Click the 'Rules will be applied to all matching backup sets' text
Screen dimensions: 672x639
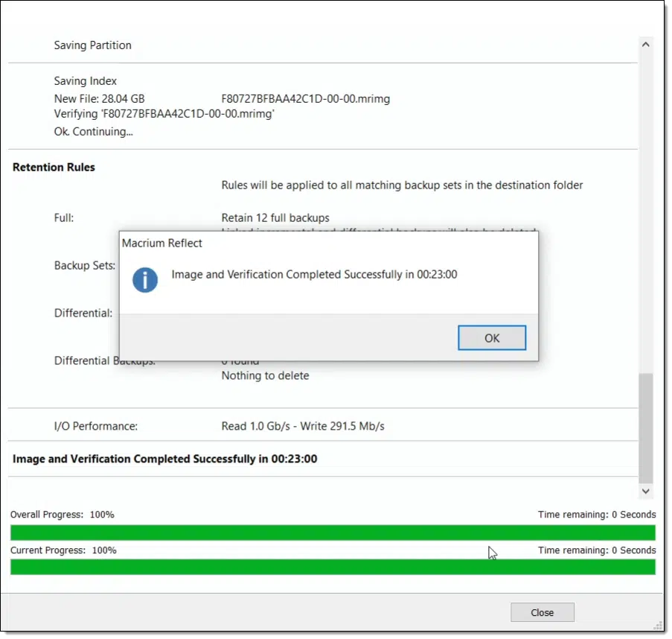pyautogui.click(x=402, y=185)
